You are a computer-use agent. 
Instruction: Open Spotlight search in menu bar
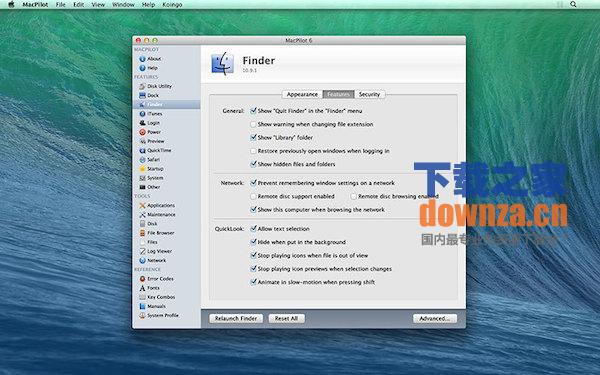573,4
